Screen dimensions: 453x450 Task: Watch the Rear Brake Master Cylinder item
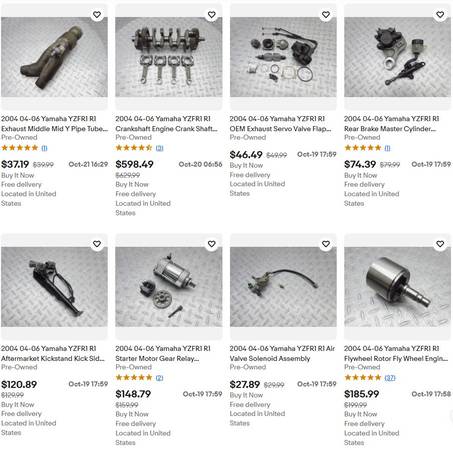(440, 15)
